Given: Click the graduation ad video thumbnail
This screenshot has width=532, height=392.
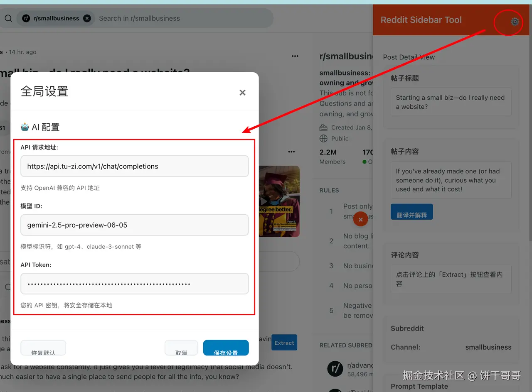Looking at the screenshot, I should point(279,201).
